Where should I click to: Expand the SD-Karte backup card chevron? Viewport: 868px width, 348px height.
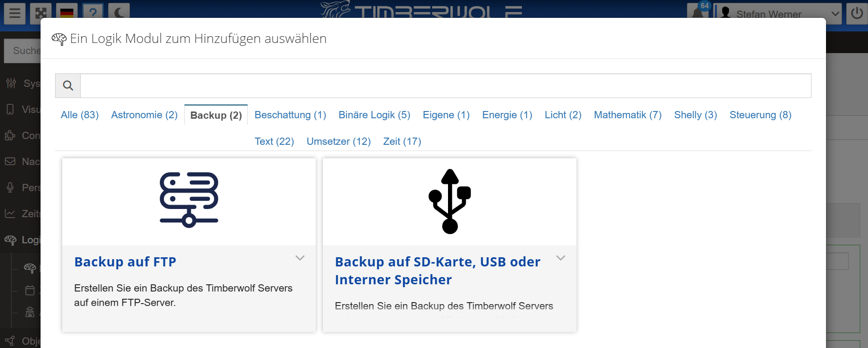(560, 258)
